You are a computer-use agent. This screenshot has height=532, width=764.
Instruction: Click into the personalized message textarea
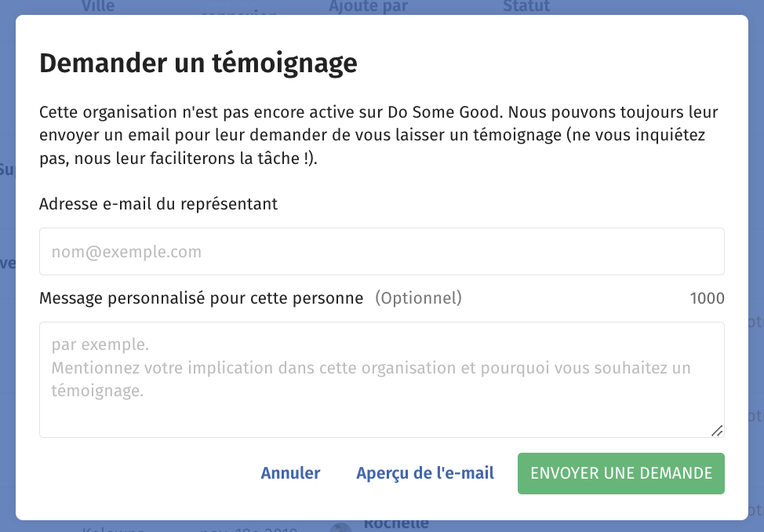381,379
